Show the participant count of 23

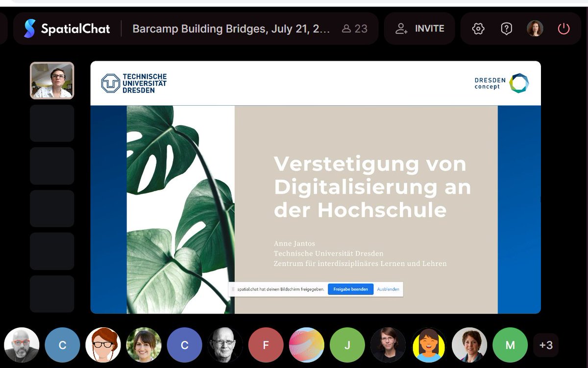[355, 28]
